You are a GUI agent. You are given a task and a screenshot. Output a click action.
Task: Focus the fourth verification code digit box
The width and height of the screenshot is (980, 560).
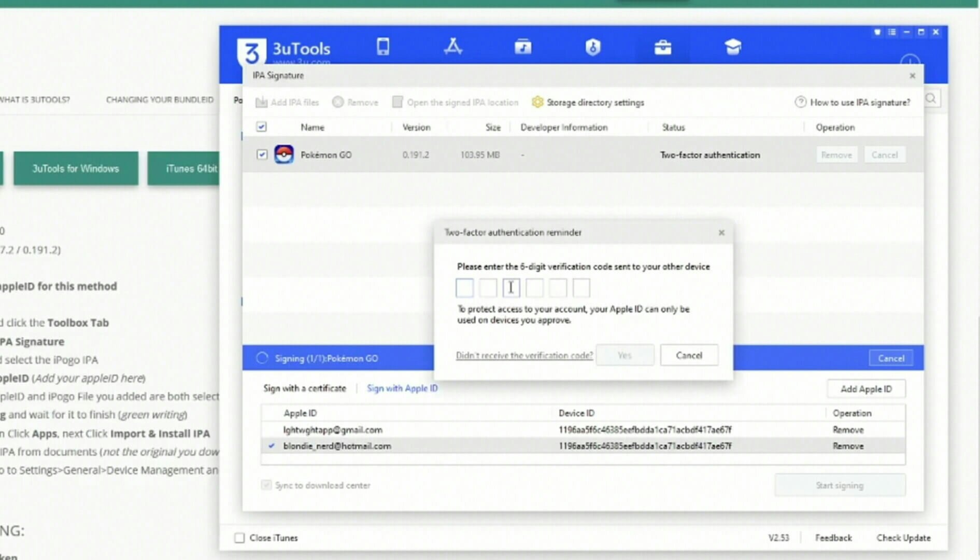(x=534, y=288)
